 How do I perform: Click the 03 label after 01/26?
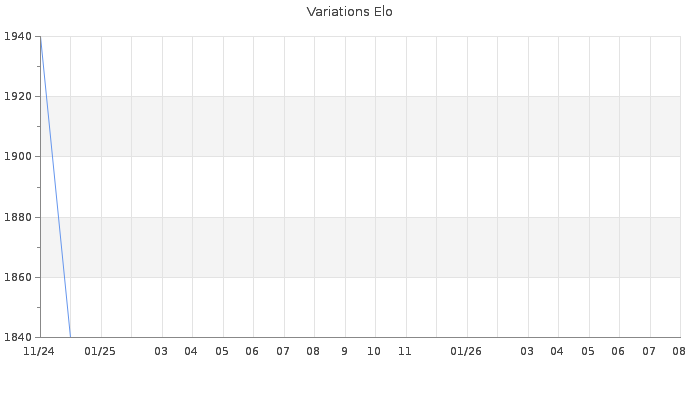point(527,352)
